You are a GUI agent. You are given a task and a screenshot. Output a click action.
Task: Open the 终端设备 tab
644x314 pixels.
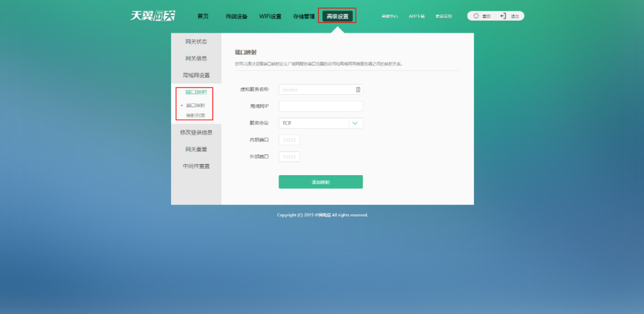pyautogui.click(x=236, y=16)
